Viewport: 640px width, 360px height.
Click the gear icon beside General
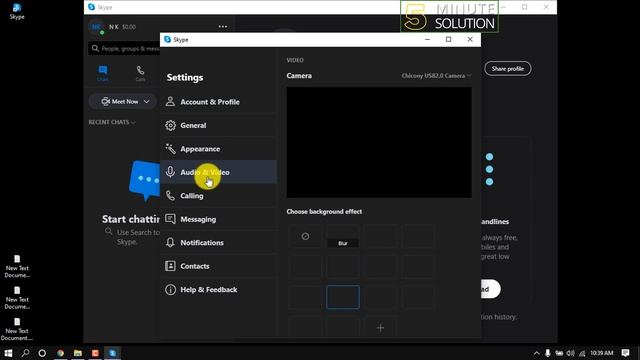click(170, 125)
